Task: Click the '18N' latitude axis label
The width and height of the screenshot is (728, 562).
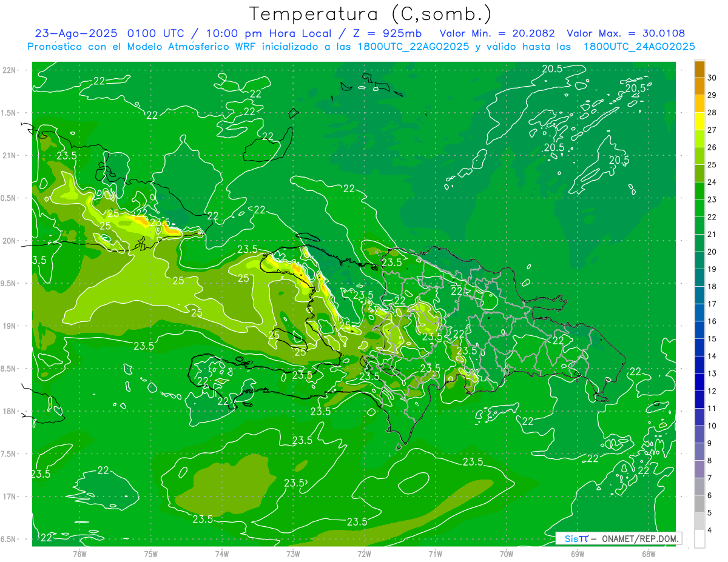Action: point(9,412)
